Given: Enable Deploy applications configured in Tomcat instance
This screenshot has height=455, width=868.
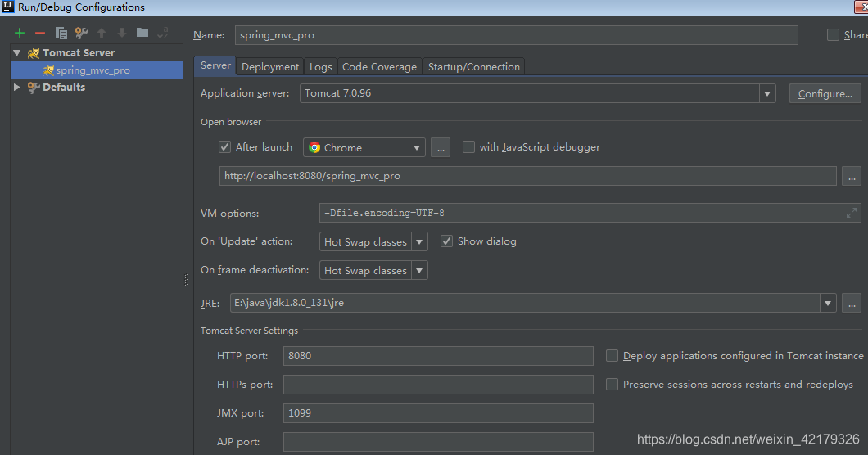Looking at the screenshot, I should click(x=612, y=356).
